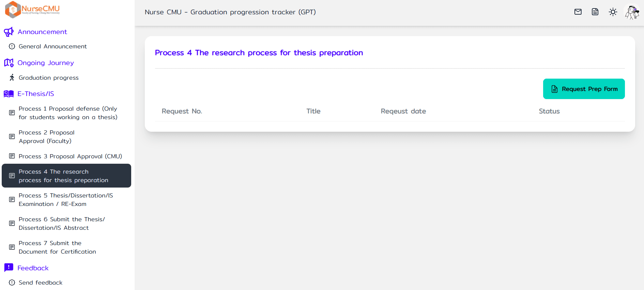Select Process 1 Proposal defense item

[68, 113]
